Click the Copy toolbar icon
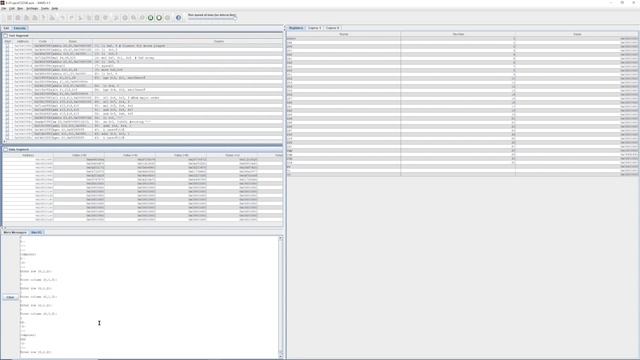640x360 pixels. [89, 18]
